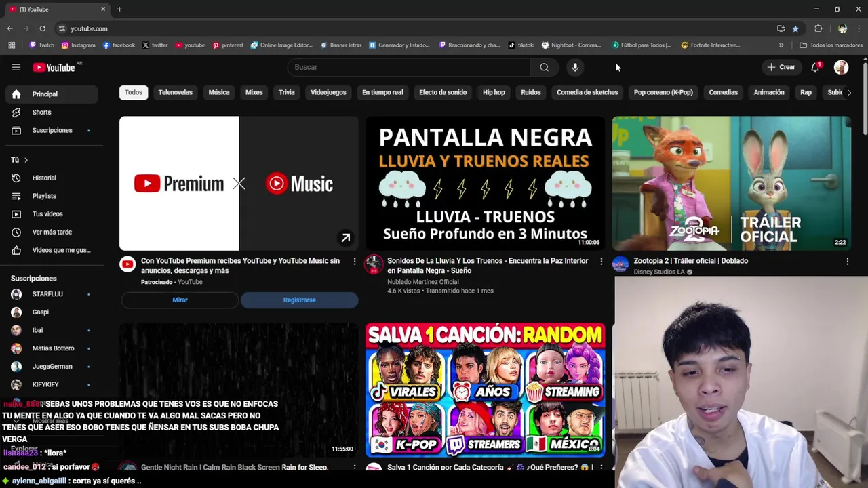Open options menu for Sonidos De La Lluvia video
Viewport: 868px width, 488px height.
coord(601,261)
